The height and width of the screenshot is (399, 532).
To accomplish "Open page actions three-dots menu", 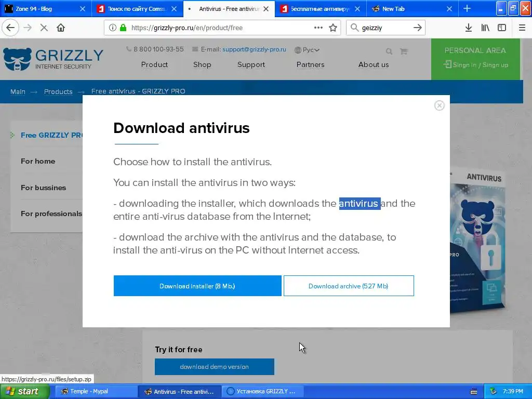I will tap(318, 28).
